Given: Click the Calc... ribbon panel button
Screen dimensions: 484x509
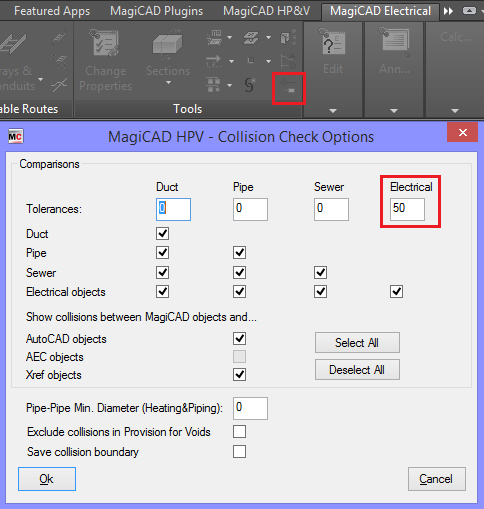Looking at the screenshot, I should [x=455, y=37].
